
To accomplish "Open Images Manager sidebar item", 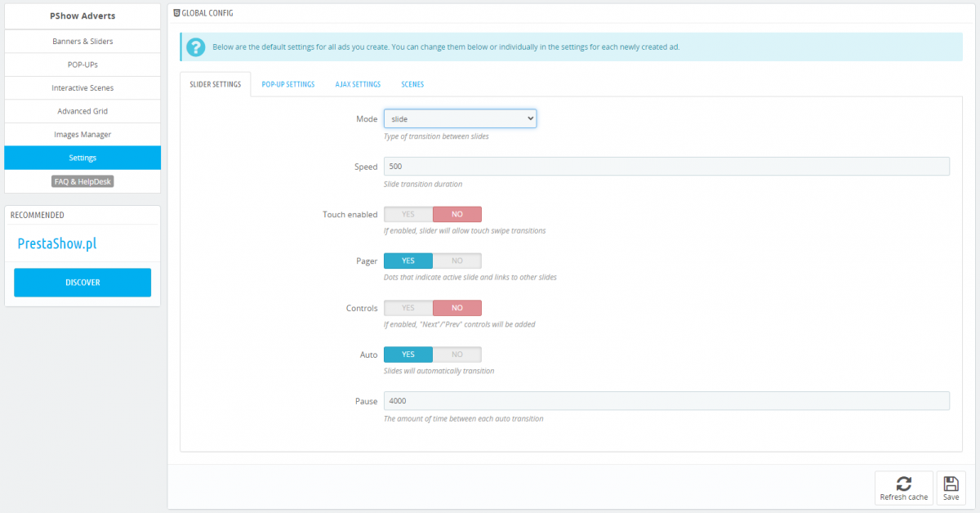I will [82, 134].
